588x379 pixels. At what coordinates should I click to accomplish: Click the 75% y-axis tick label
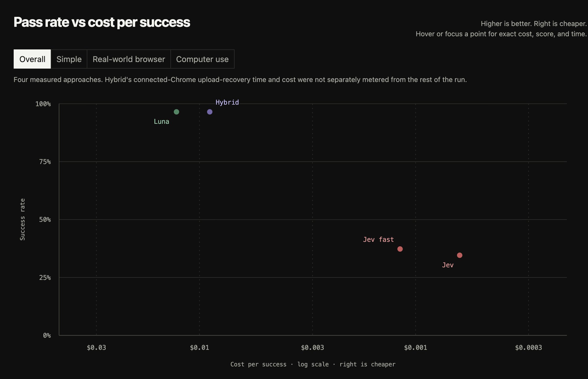[45, 162]
